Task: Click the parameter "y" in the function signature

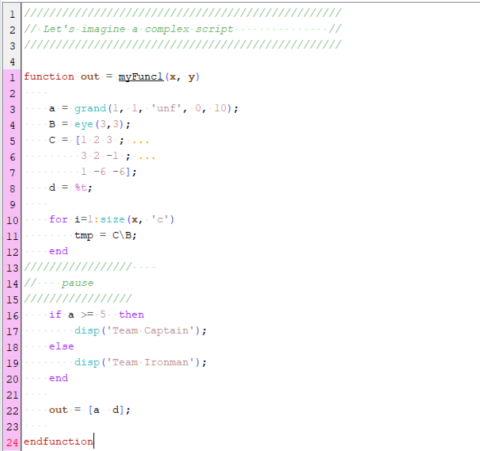Action: click(191, 77)
